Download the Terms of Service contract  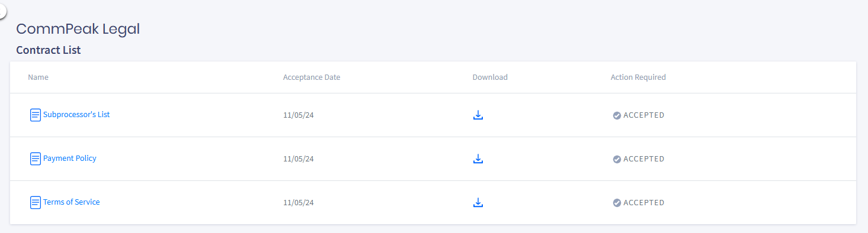pos(478,203)
